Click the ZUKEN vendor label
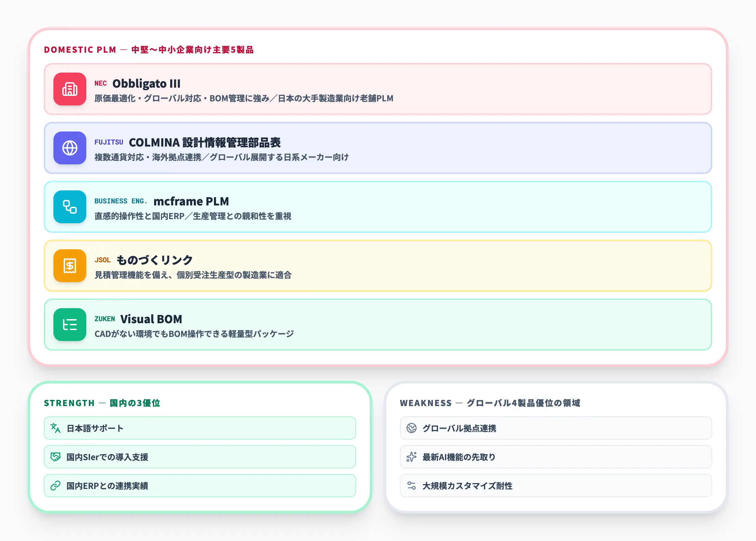756x541 pixels. [105, 319]
